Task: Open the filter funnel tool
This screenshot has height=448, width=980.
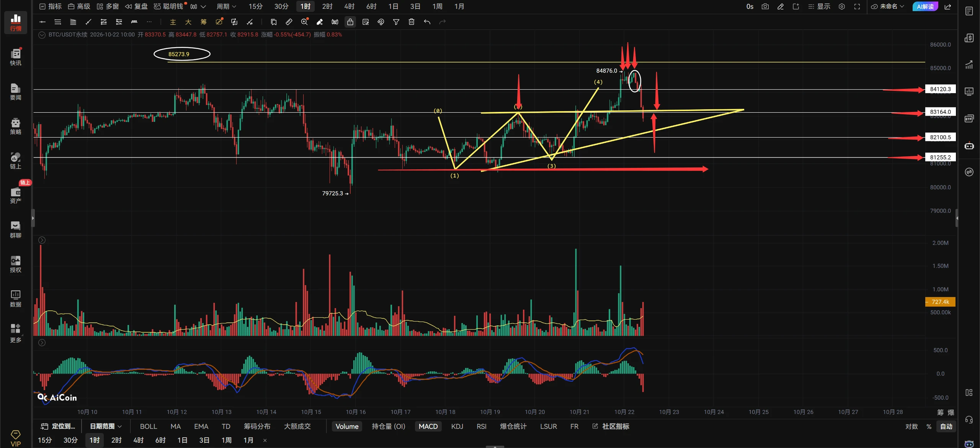Action: pos(396,22)
